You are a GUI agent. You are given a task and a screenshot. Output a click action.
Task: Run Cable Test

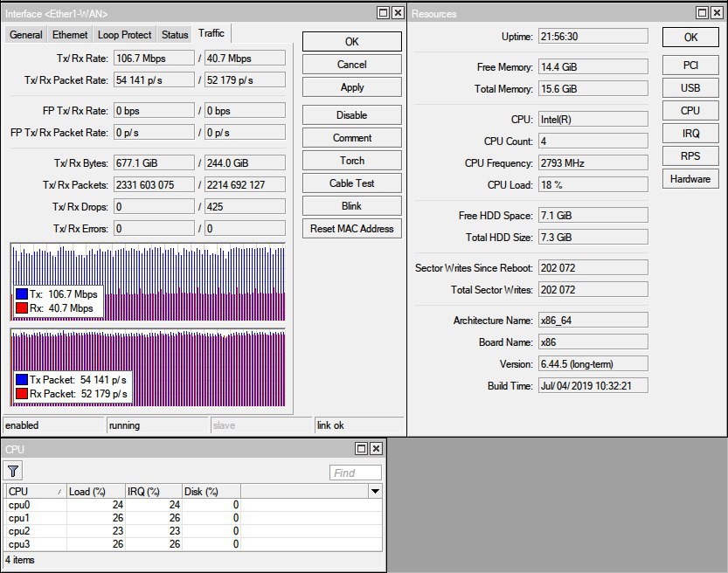(352, 183)
